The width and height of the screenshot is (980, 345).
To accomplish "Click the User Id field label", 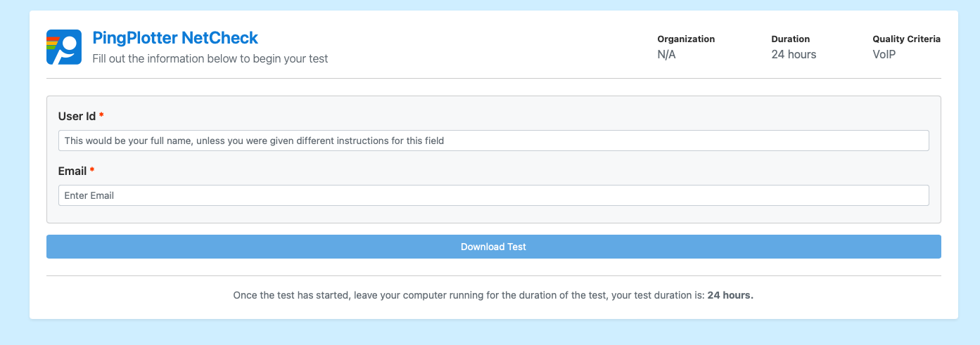I will pyautogui.click(x=77, y=116).
